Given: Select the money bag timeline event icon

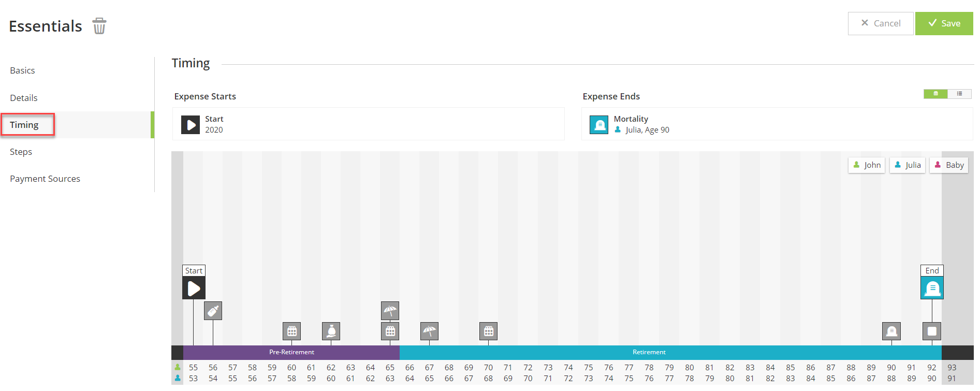Looking at the screenshot, I should click(331, 331).
